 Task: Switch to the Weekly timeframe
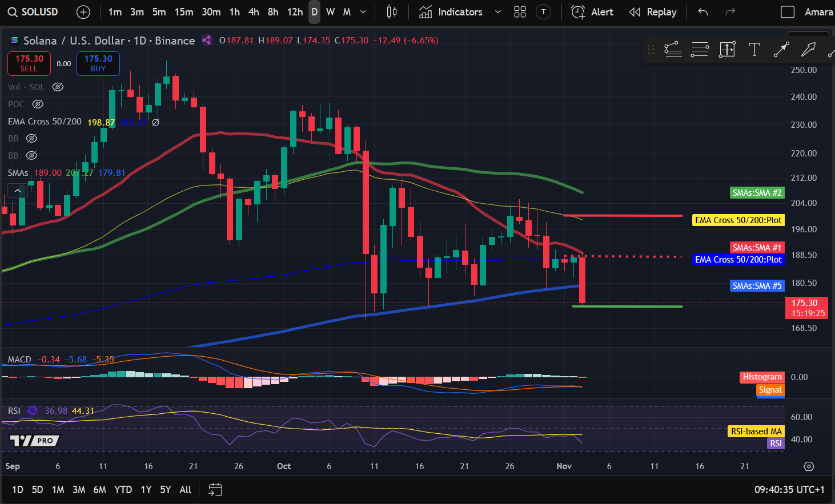(330, 11)
